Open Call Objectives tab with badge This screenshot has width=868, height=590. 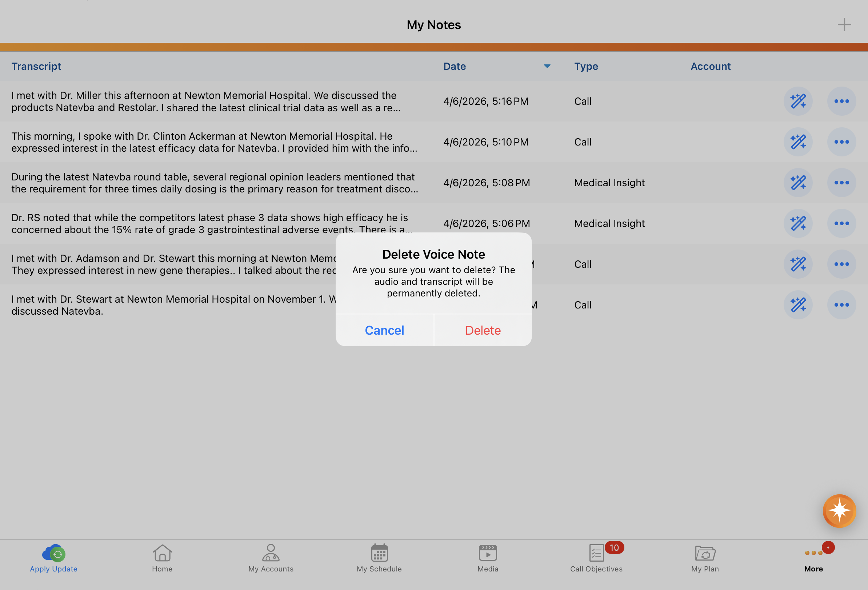tap(596, 558)
